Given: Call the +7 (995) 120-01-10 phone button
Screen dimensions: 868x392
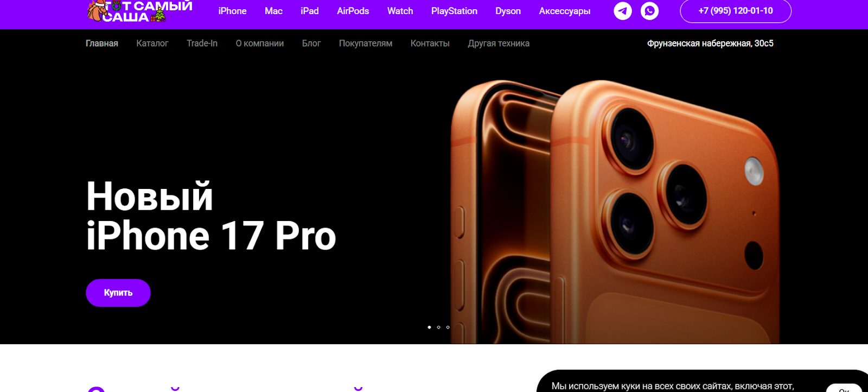Looking at the screenshot, I should (736, 11).
